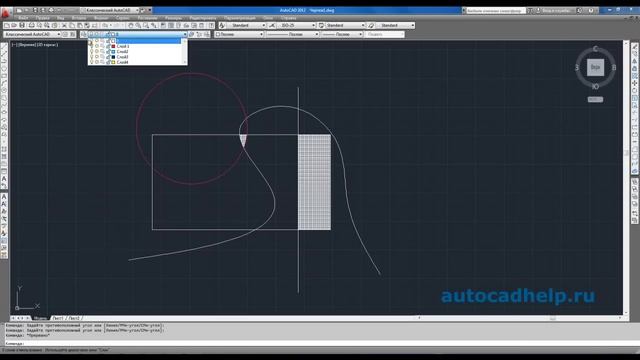Toggle the bulb on/off for Слой2
Viewport: 640px width, 360px height.
(91, 51)
